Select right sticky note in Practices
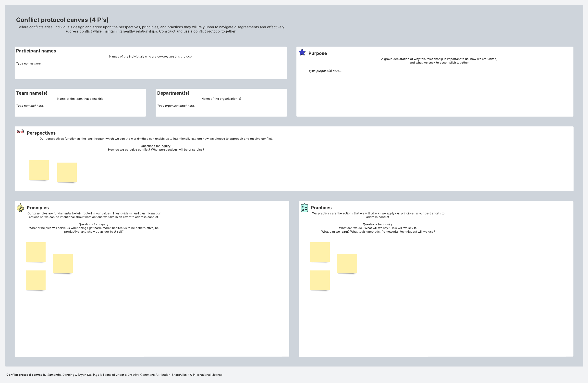The width and height of the screenshot is (588, 383). 347,263
